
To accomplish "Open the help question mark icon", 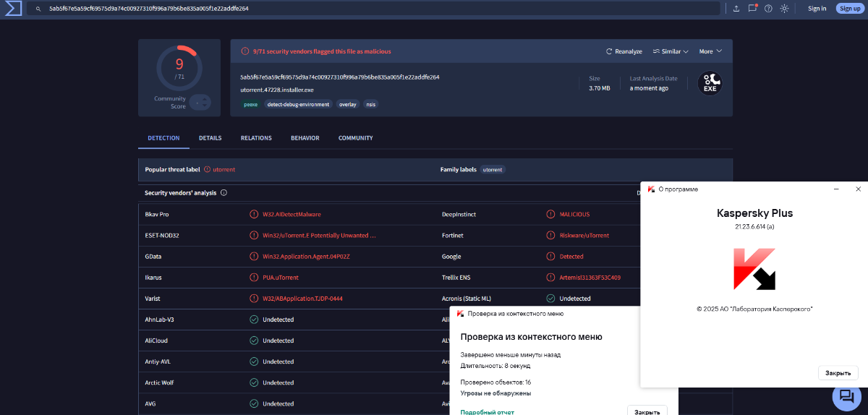I will tap(768, 9).
